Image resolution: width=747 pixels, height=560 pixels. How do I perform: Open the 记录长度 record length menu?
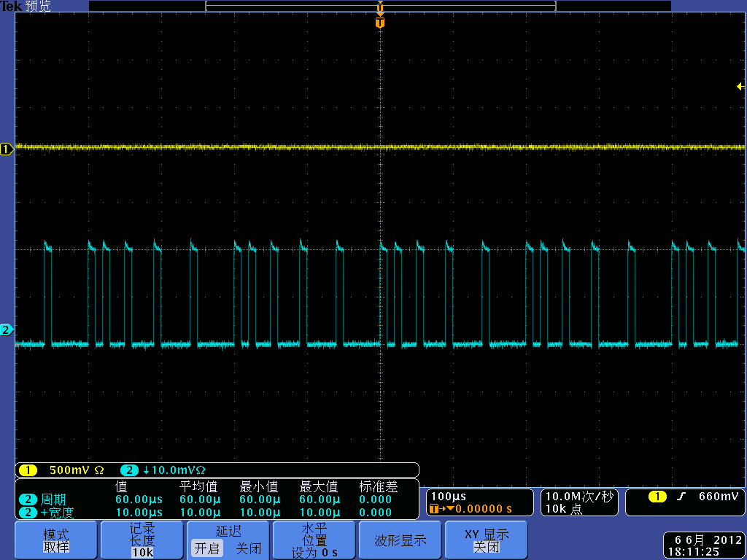pyautogui.click(x=142, y=540)
